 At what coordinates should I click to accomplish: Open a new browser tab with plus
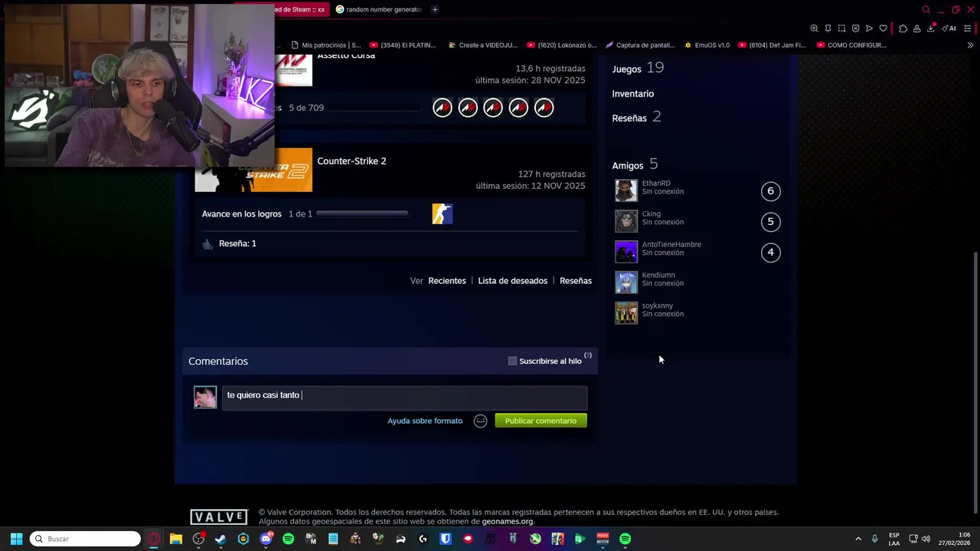(435, 9)
